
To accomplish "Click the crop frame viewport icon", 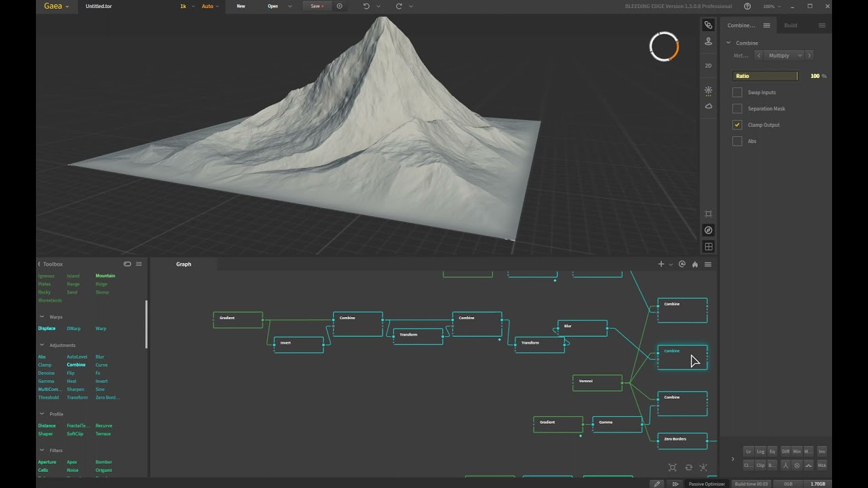I will coord(708,214).
